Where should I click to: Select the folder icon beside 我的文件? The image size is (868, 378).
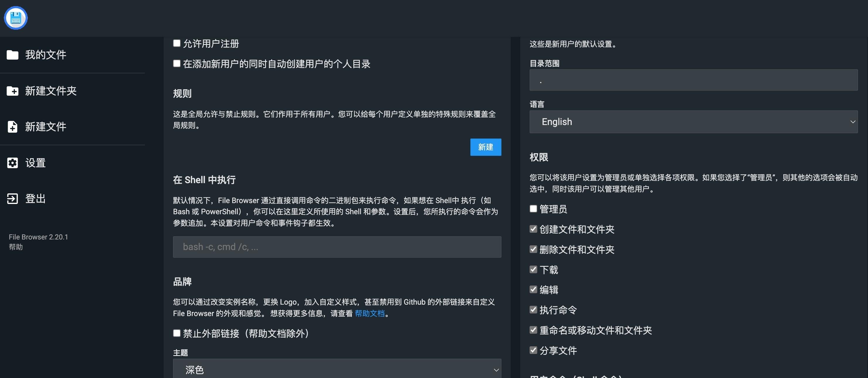tap(13, 55)
